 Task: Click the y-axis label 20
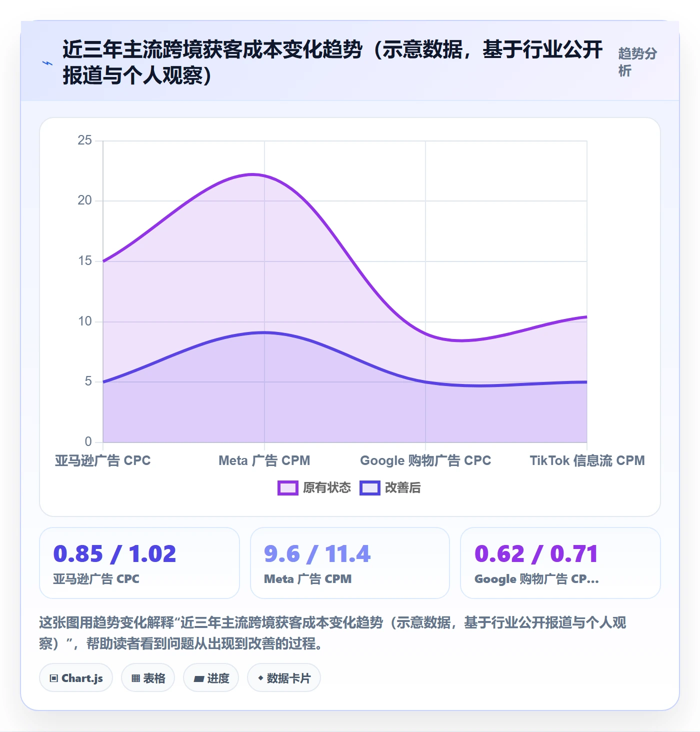click(x=85, y=200)
